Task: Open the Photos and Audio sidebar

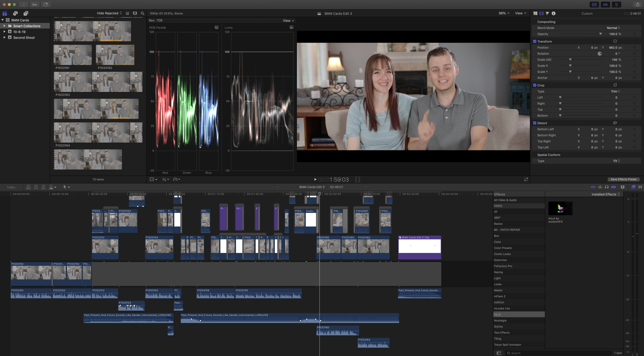Action: pos(15,13)
